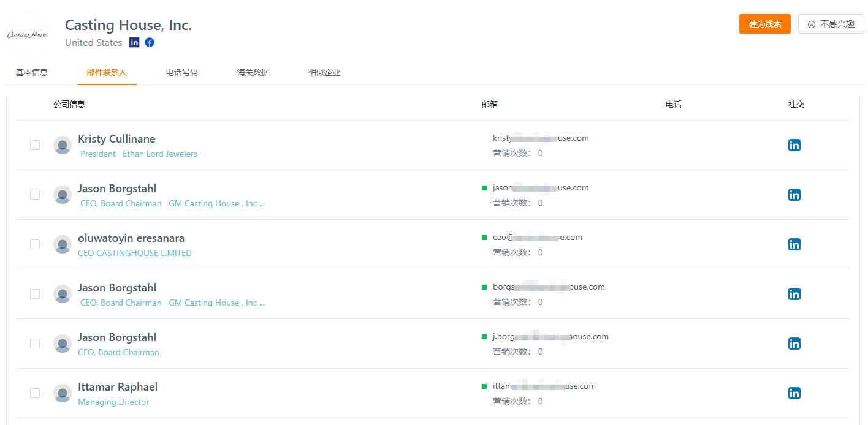Click Ittamar Raphael's avatar icon
The image size is (868, 425).
[x=63, y=393]
